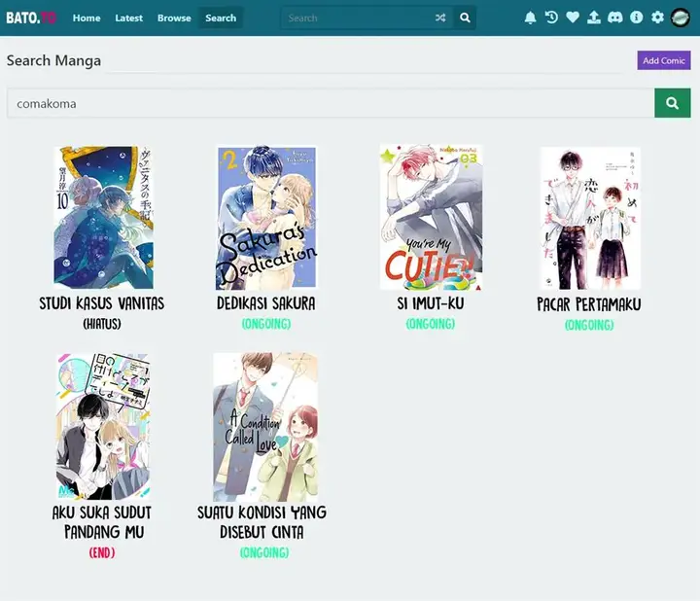
Task: Click the info circle icon
Action: click(x=637, y=18)
